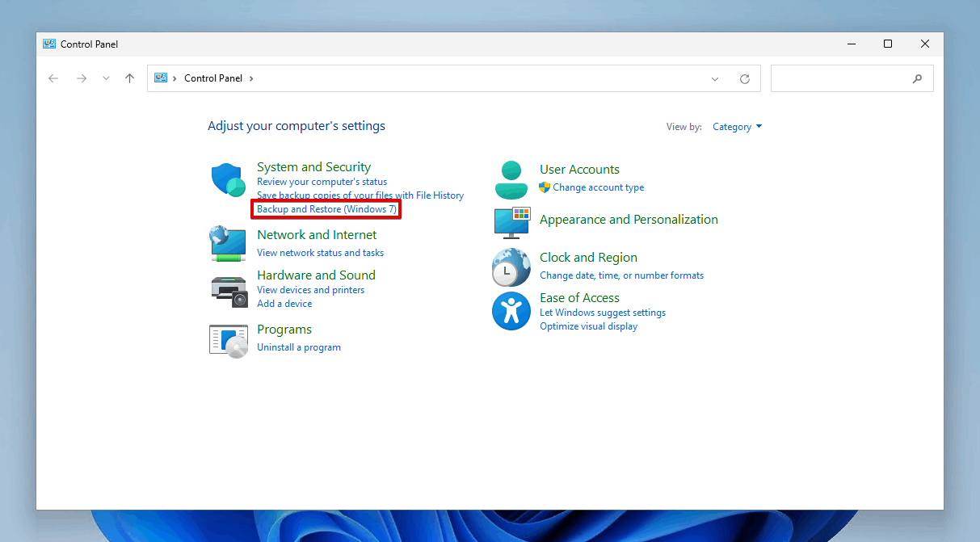Click Optimize visual display link

click(x=588, y=326)
